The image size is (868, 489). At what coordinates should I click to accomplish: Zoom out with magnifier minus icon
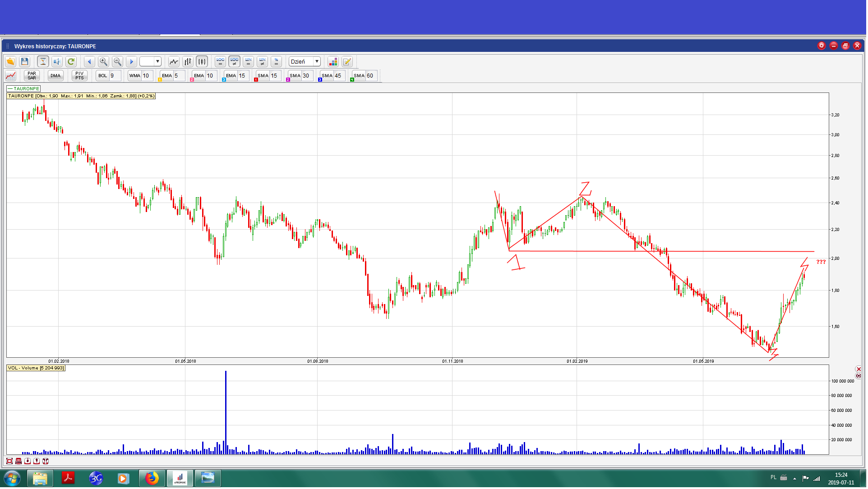(x=117, y=62)
